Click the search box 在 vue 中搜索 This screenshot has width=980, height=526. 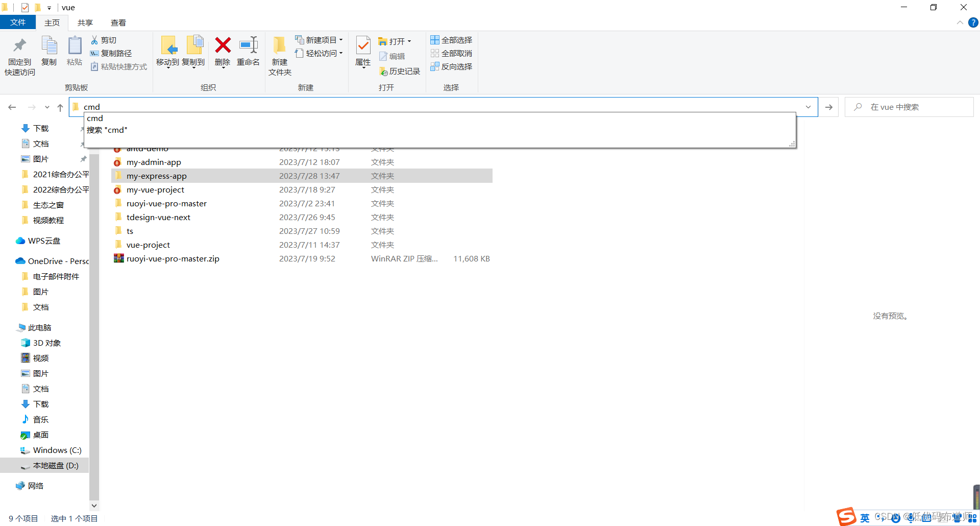click(x=909, y=107)
